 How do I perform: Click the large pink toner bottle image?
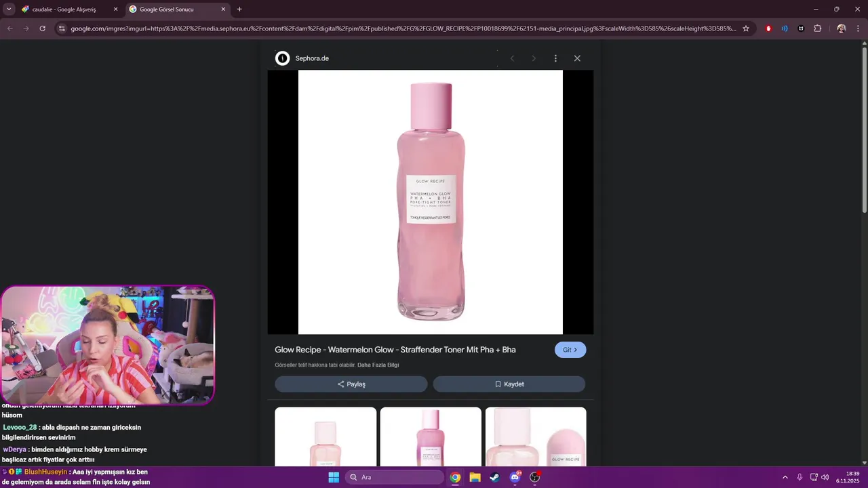pyautogui.click(x=431, y=202)
